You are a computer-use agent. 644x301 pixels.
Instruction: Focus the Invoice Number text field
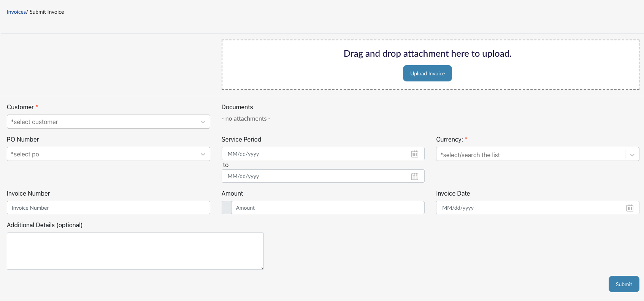[x=108, y=208]
